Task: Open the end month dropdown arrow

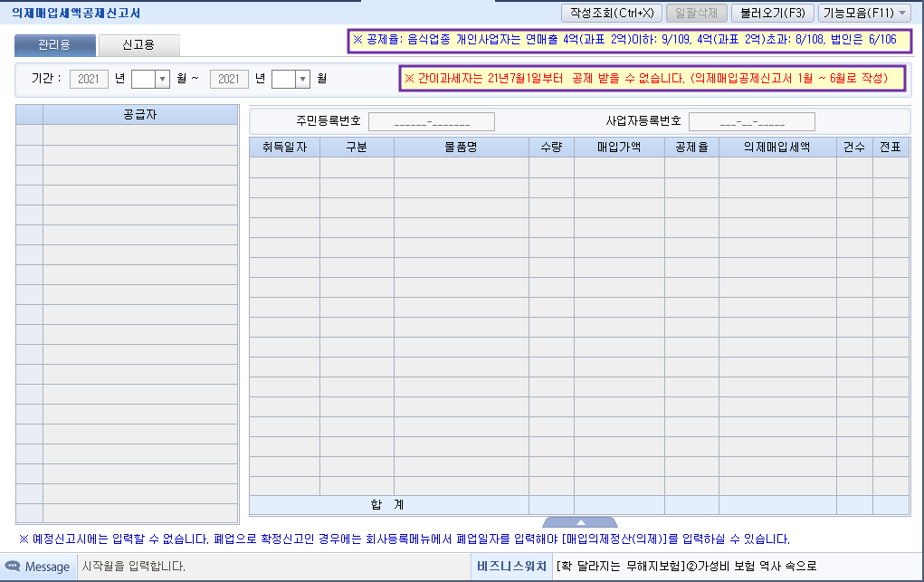Action: click(303, 79)
